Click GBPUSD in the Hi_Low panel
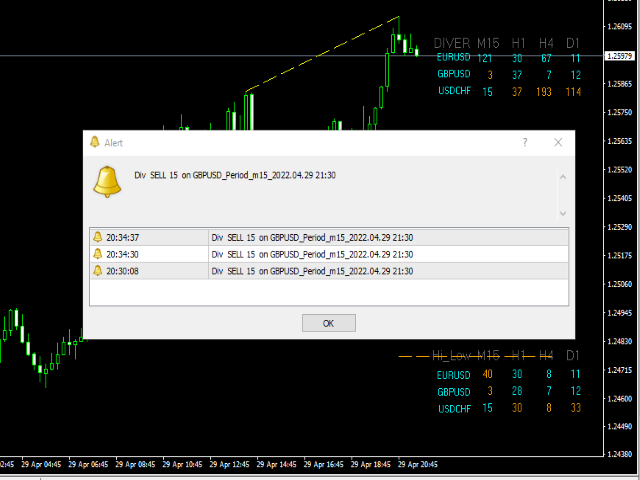 coord(453,392)
